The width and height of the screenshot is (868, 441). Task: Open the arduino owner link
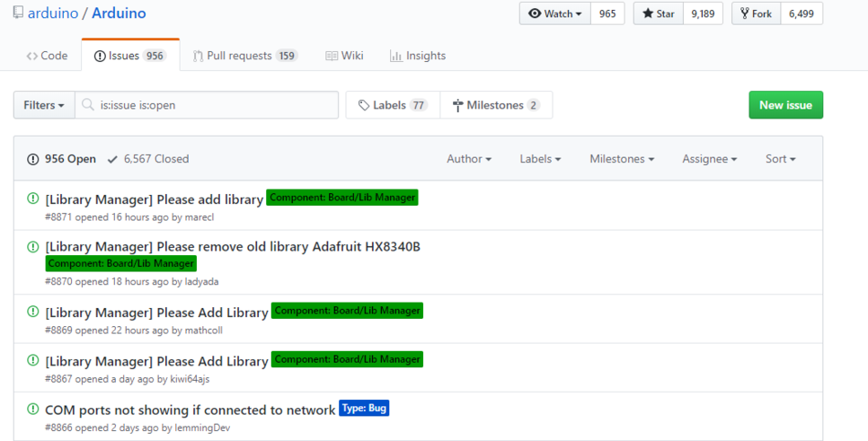(53, 13)
